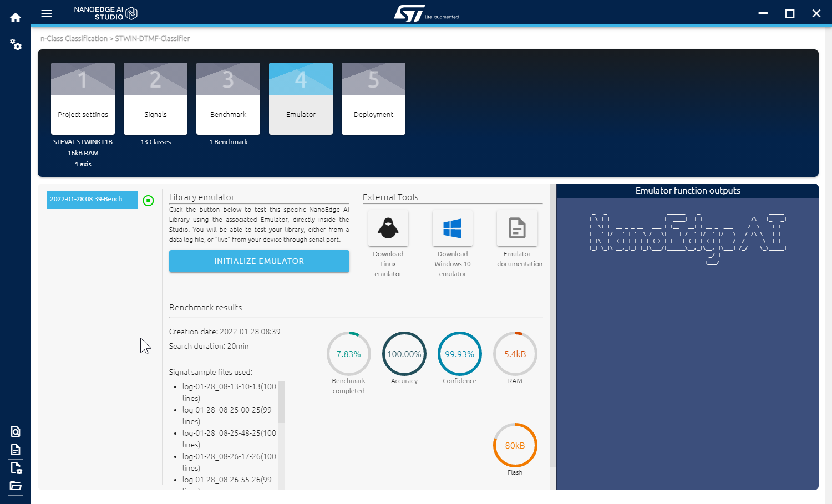Select step 4 Emulator
The width and height of the screenshot is (832, 504).
click(x=301, y=99)
